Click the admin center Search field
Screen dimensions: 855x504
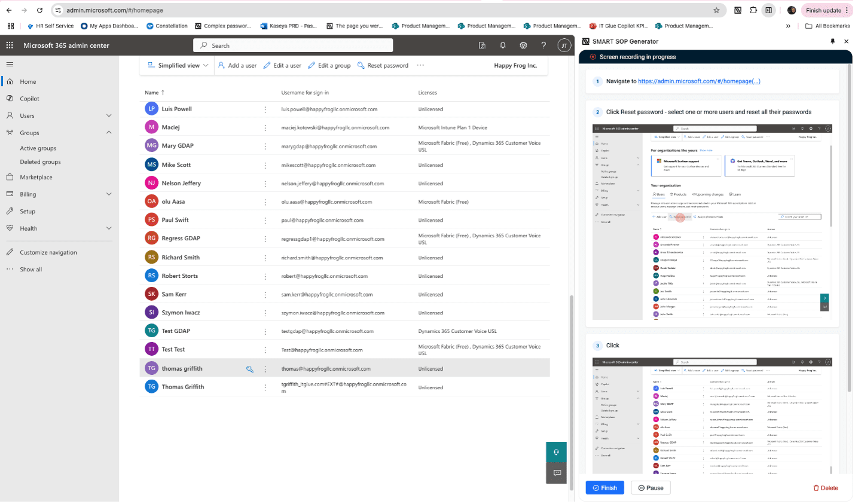click(293, 45)
